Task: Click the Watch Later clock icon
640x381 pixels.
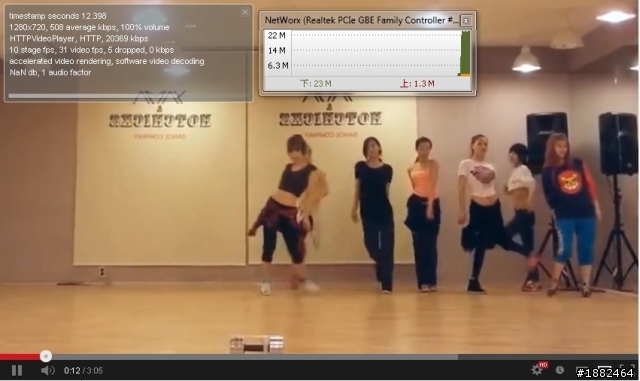Action: tap(560, 370)
